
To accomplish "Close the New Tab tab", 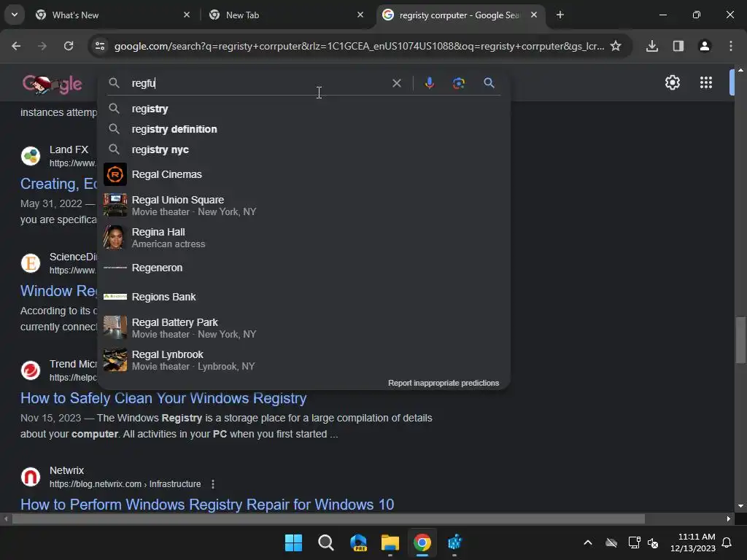I will tap(360, 15).
